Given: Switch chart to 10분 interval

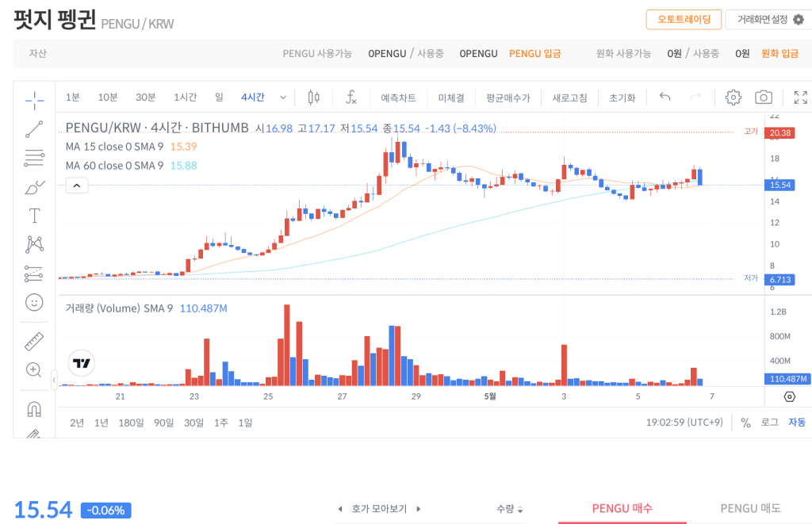Looking at the screenshot, I should 108,98.
